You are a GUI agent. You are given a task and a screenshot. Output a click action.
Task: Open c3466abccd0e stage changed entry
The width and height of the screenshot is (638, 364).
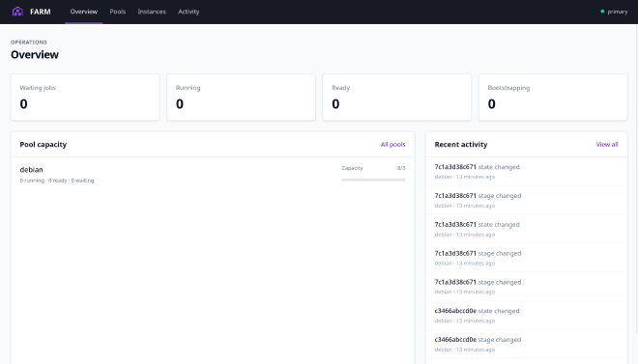[526, 344]
